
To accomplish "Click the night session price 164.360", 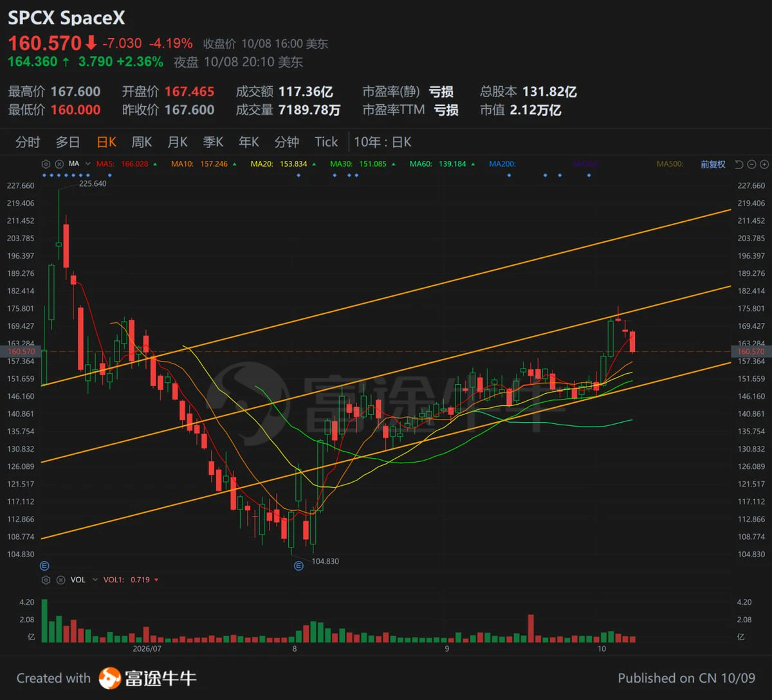I will (x=32, y=62).
